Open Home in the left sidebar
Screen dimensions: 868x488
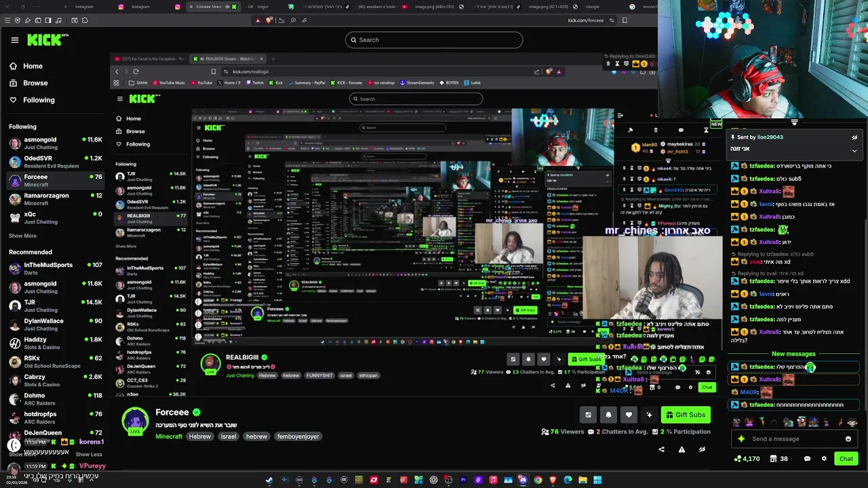(33, 66)
